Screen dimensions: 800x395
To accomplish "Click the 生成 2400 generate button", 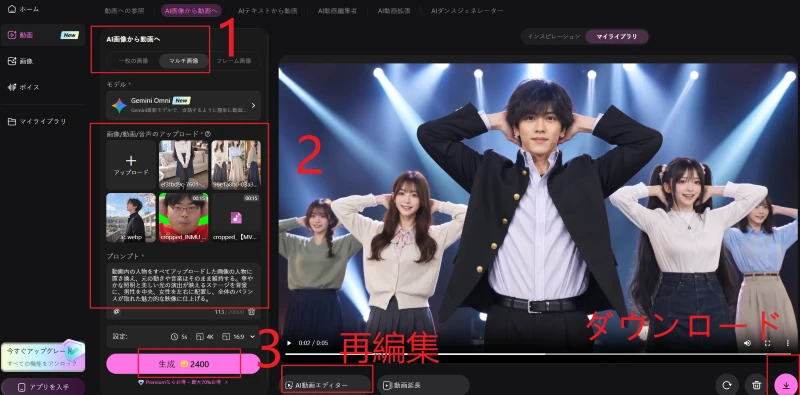I will [183, 364].
